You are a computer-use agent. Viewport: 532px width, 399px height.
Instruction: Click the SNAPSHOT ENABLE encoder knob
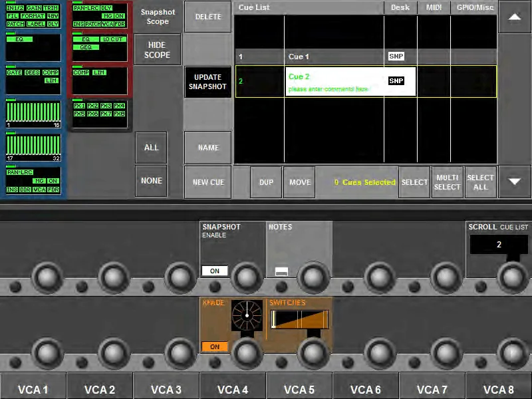click(247, 277)
